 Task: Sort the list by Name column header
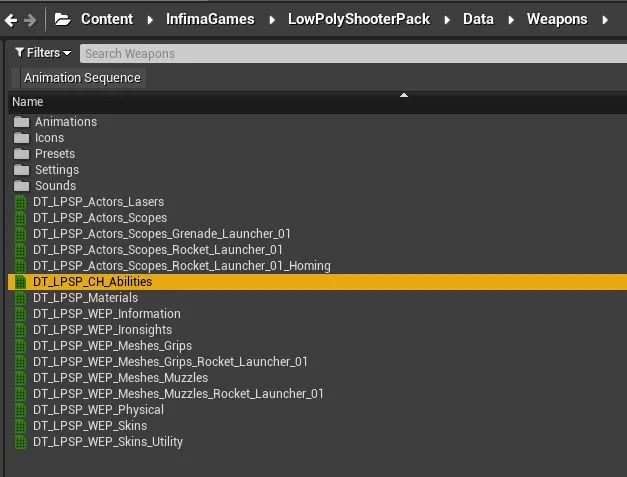point(28,102)
